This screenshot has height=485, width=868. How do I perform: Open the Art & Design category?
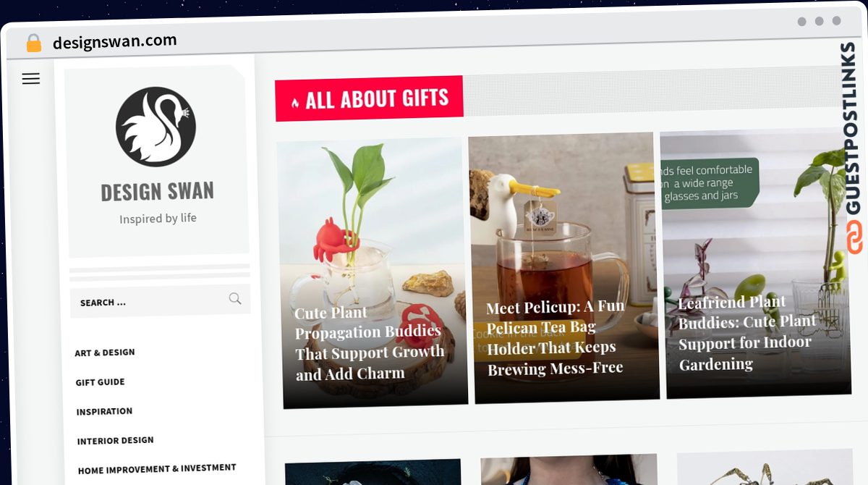[105, 353]
